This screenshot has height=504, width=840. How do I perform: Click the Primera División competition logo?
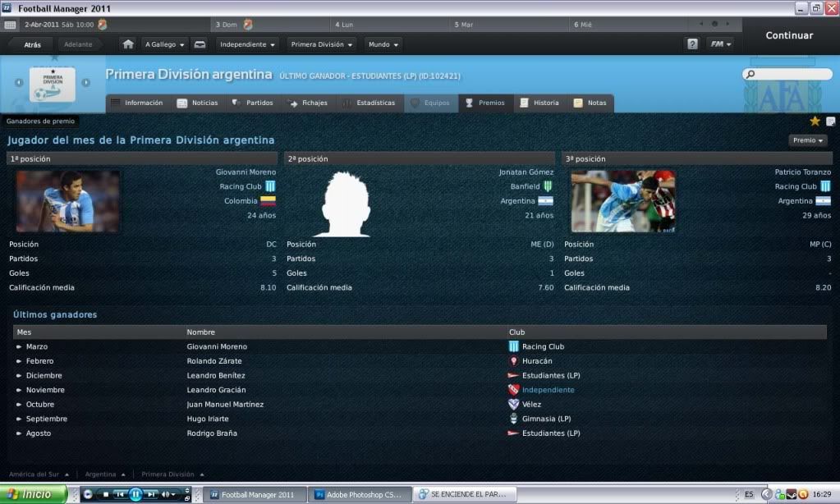pos(53,84)
